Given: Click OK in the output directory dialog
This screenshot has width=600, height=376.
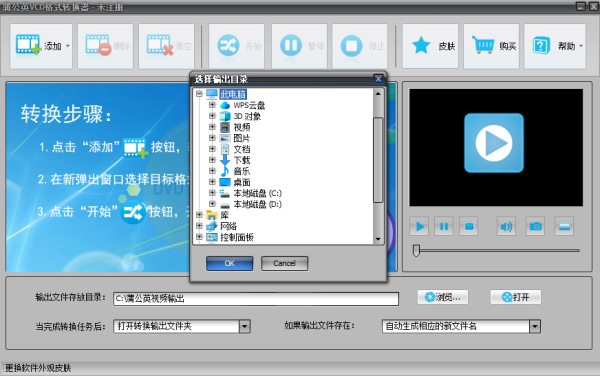Looking at the screenshot, I should [230, 263].
